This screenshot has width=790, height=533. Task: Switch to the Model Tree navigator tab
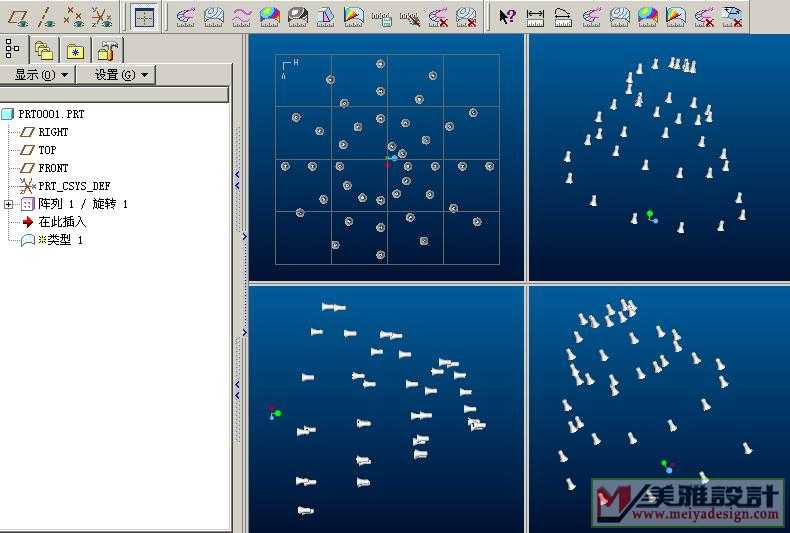tap(14, 49)
